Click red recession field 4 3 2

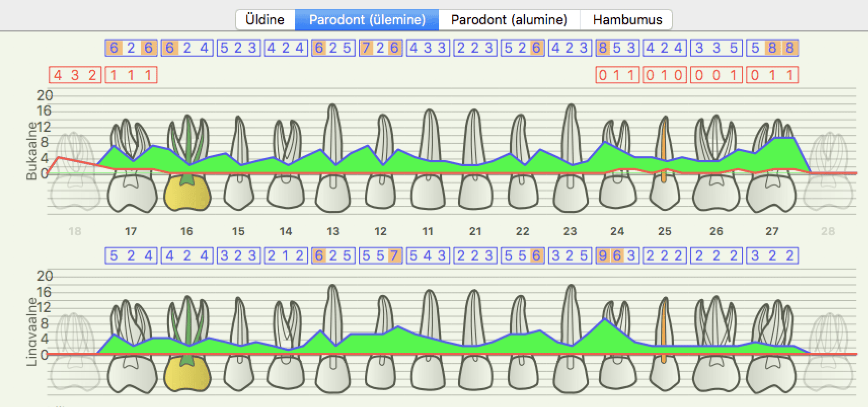tap(75, 76)
